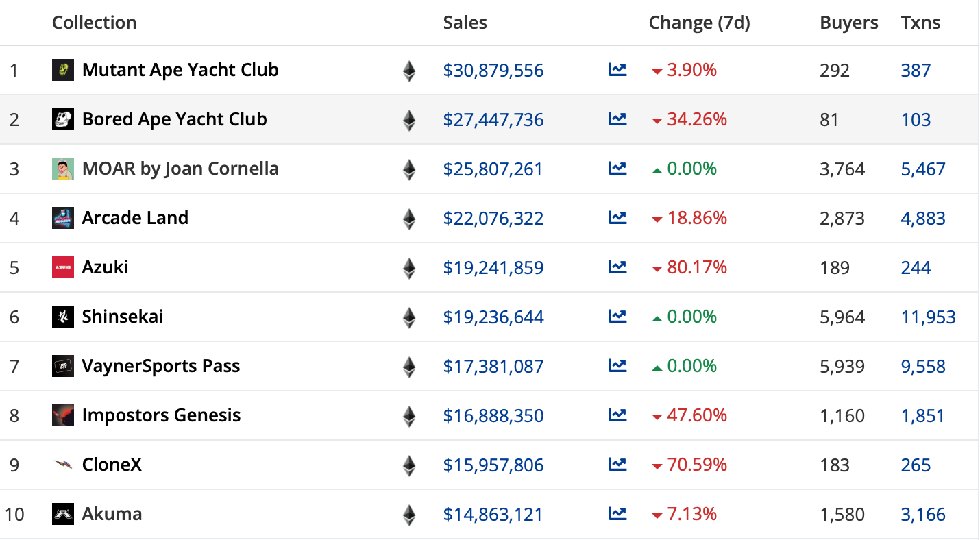Click sales figure $25,807,261
The width and height of the screenshot is (980, 540).
click(493, 169)
